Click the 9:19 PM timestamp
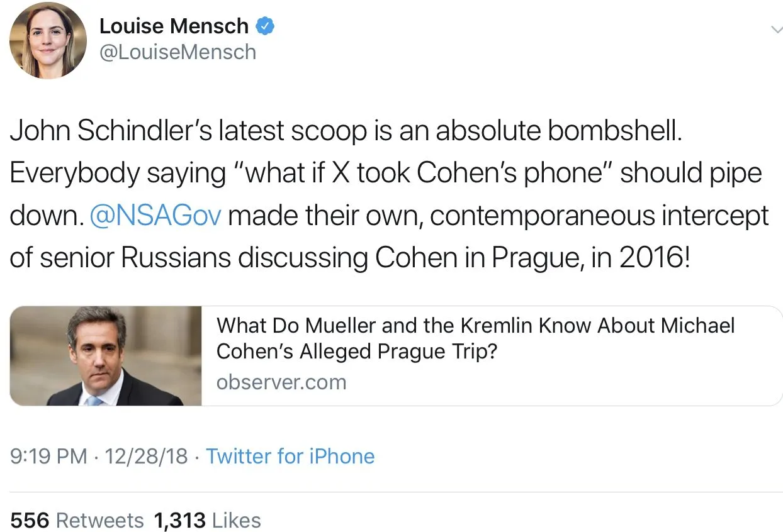This screenshot has width=783, height=532. 48,456
